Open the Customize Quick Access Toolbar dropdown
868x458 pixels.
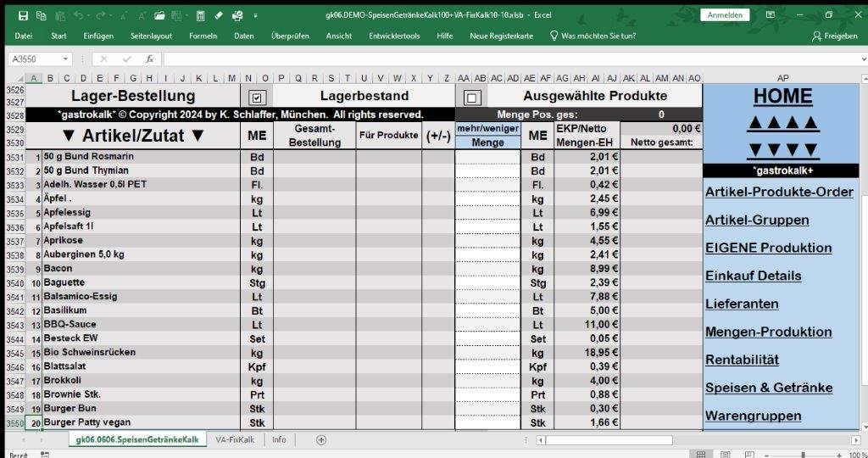255,15
